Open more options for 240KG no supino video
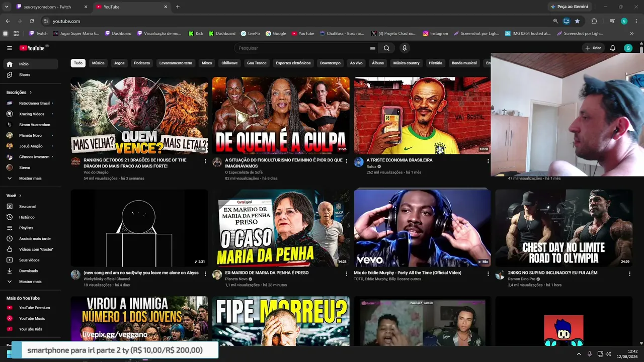Screen dimensions: 644x362 pos(629,274)
